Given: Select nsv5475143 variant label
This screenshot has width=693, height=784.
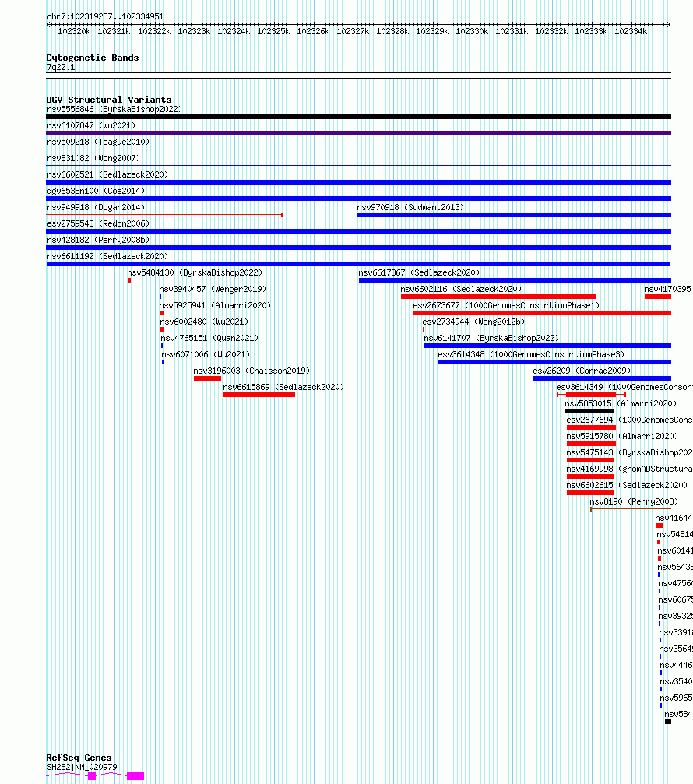Looking at the screenshot, I should (x=629, y=452).
